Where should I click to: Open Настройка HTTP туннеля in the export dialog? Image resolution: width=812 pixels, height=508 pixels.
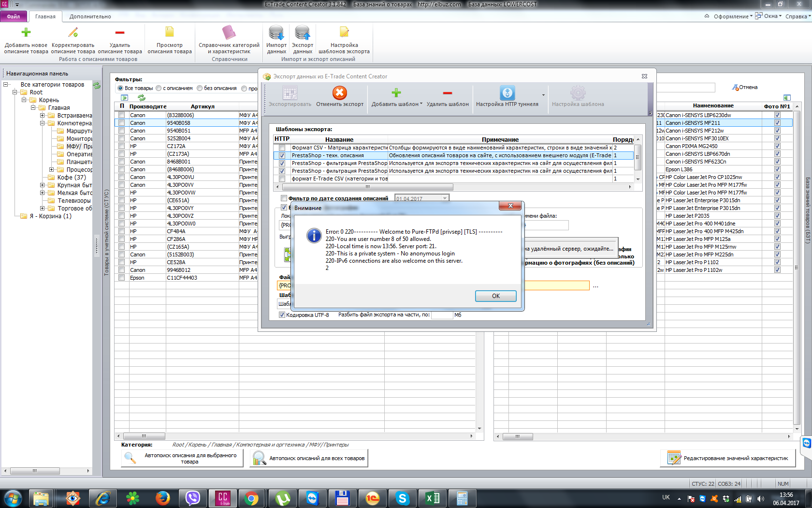click(x=507, y=96)
